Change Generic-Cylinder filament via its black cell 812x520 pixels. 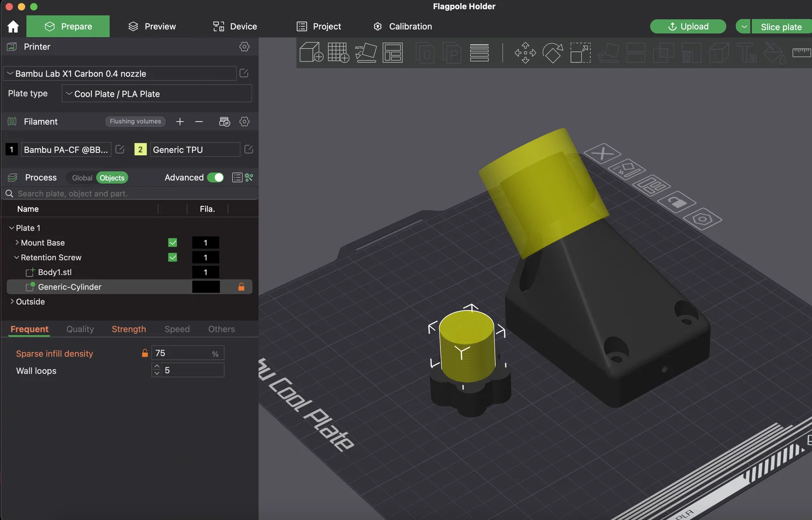206,287
